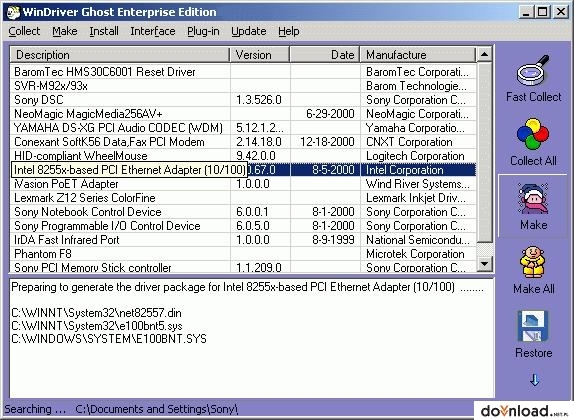
Task: Minimize the WinDriver Ghost window
Action: point(526,12)
